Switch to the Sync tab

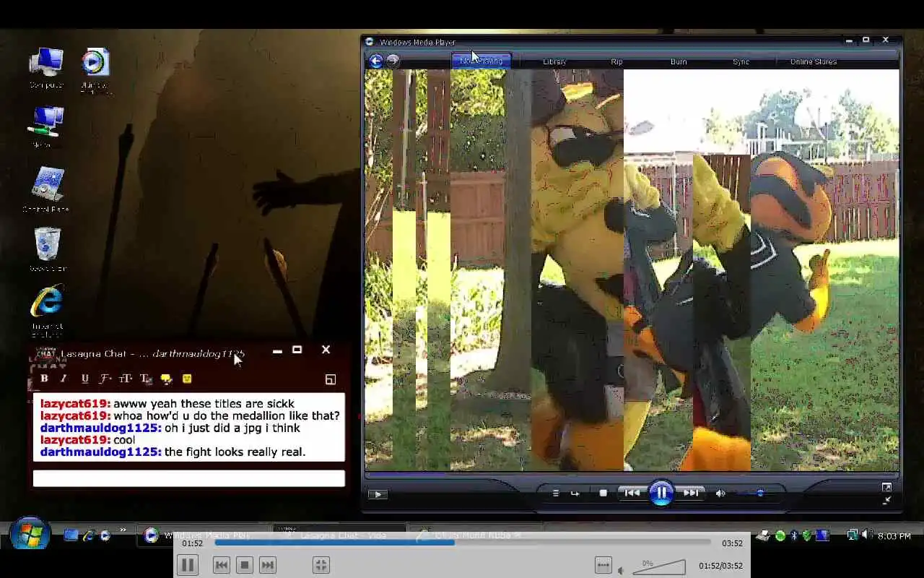(741, 61)
